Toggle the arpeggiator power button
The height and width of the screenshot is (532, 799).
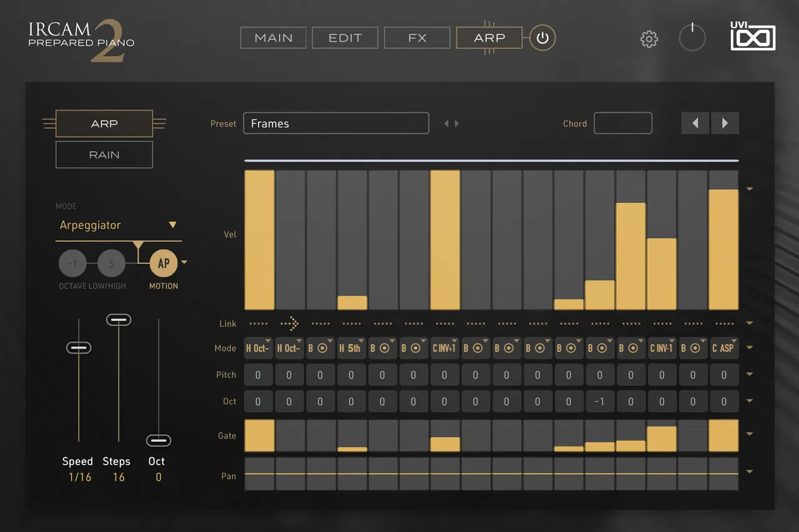pos(542,38)
